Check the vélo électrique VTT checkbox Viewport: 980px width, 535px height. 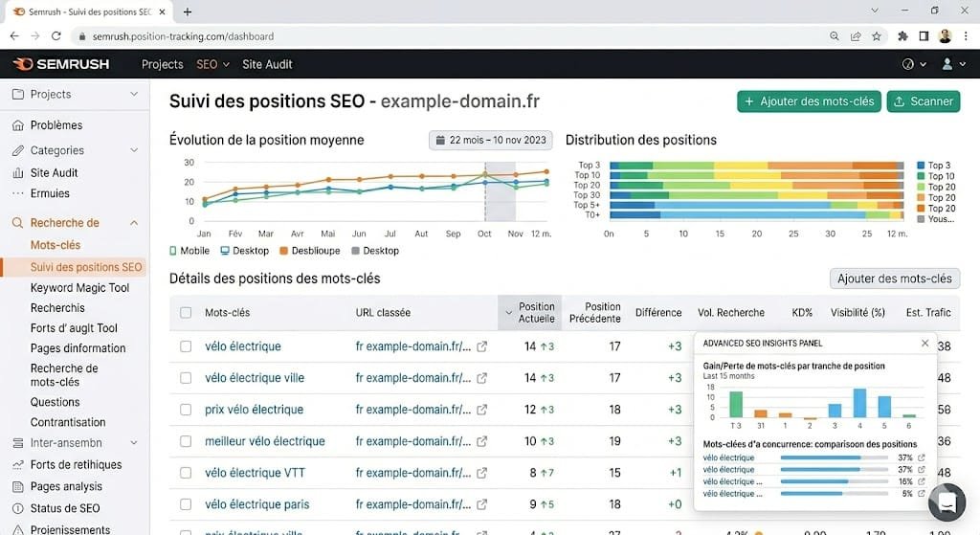(x=186, y=473)
